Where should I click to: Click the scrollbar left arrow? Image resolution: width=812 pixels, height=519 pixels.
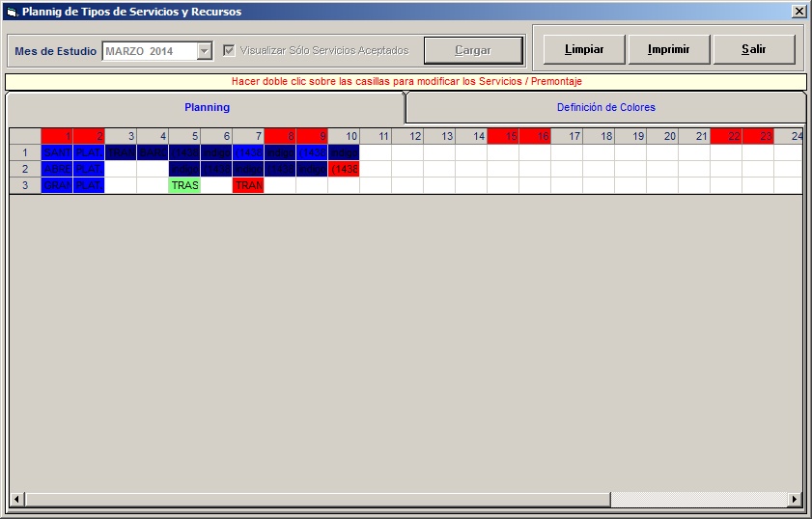[x=16, y=500]
